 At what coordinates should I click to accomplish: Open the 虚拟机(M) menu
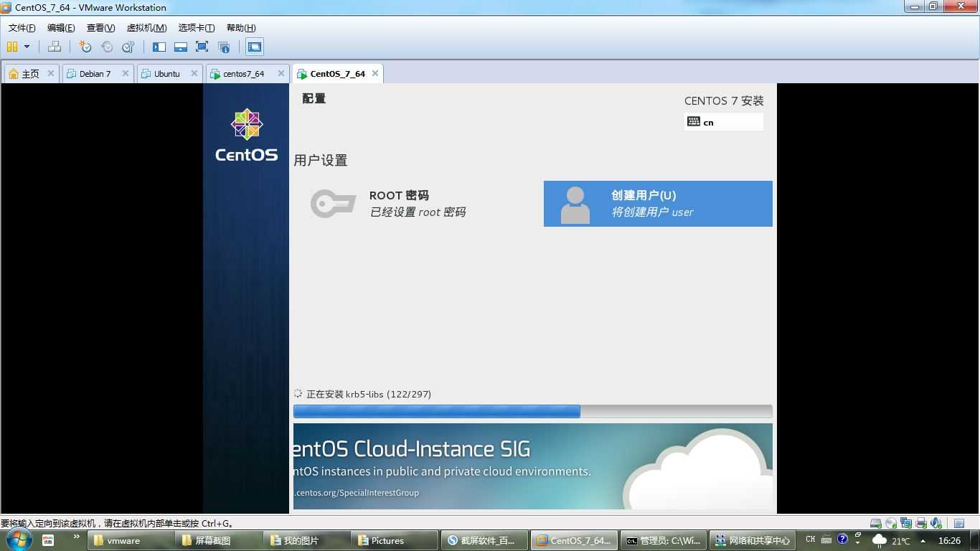pyautogui.click(x=146, y=28)
